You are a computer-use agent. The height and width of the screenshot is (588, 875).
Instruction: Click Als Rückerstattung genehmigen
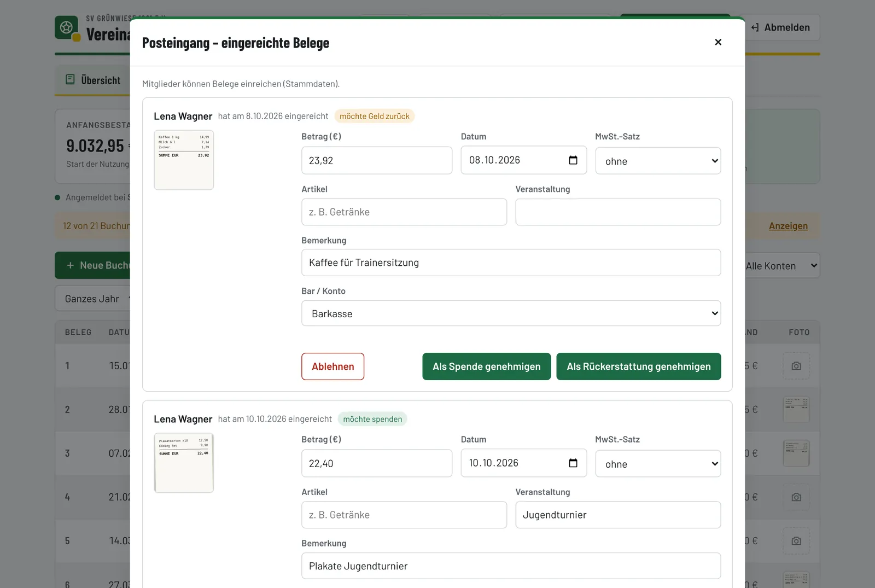coord(639,366)
